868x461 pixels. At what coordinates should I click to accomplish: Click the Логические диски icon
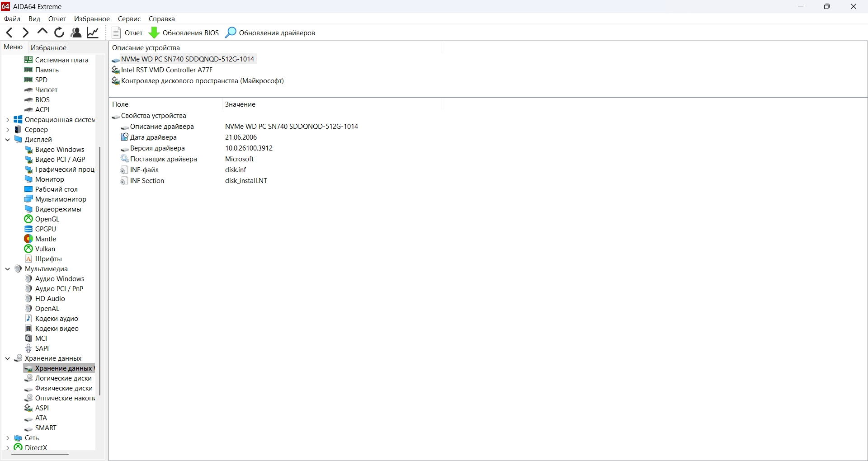pyautogui.click(x=28, y=378)
